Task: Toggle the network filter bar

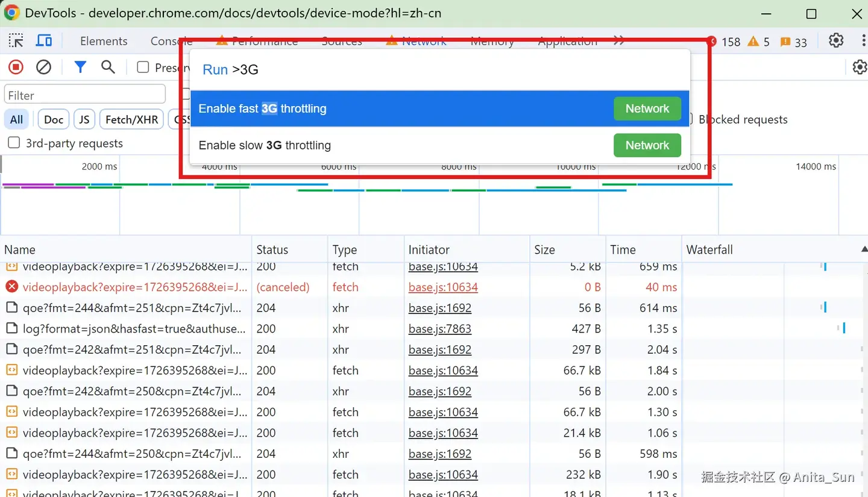Action: pos(80,67)
